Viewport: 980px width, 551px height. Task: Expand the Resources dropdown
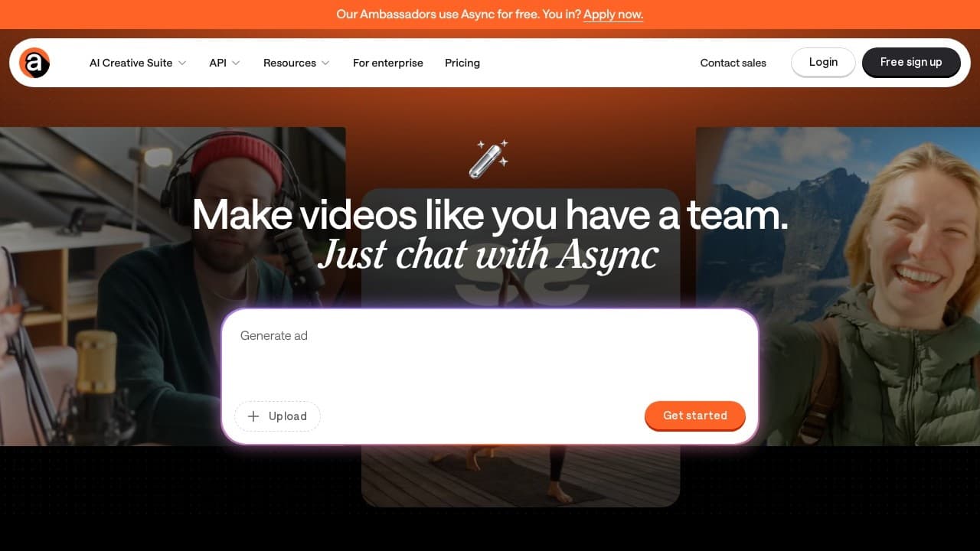[x=296, y=63]
